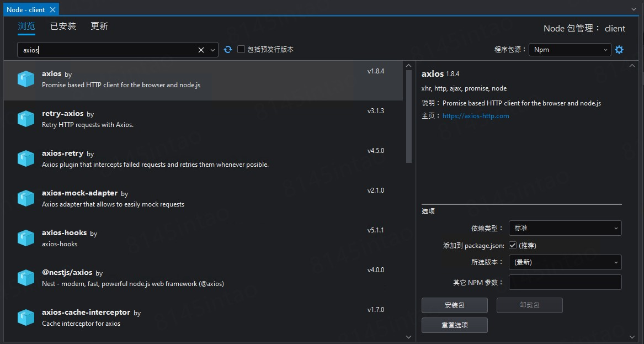
Task: Click version v1.7.0 of axios-cache-interceptor
Action: pos(375,309)
